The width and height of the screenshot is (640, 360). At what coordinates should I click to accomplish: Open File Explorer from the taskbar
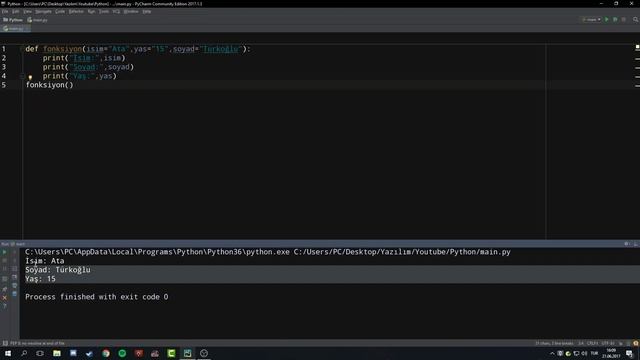pos(57,353)
